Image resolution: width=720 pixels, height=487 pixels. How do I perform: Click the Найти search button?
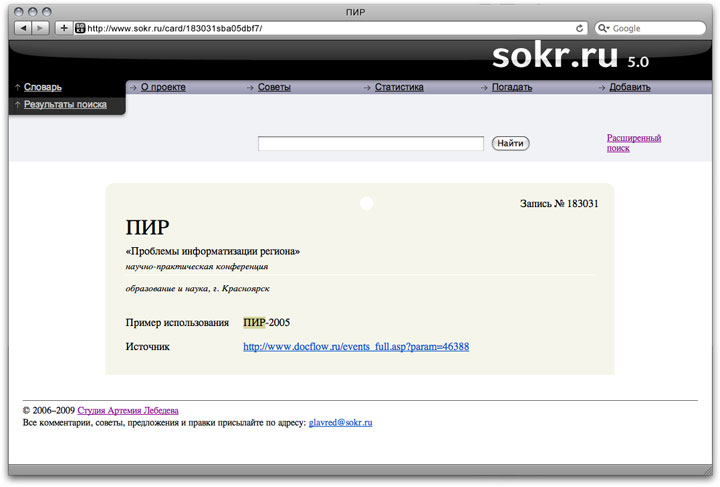tap(510, 144)
